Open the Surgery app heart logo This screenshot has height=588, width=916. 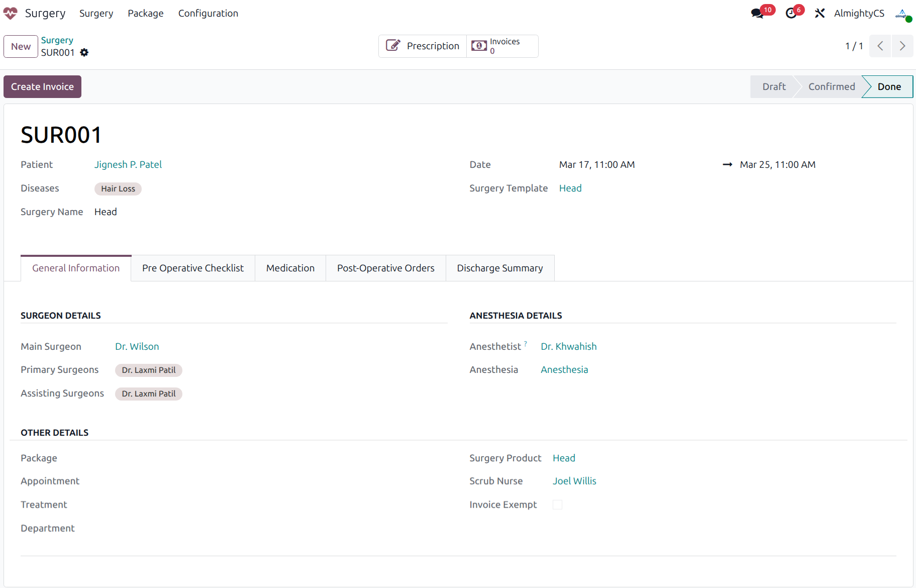(10, 13)
